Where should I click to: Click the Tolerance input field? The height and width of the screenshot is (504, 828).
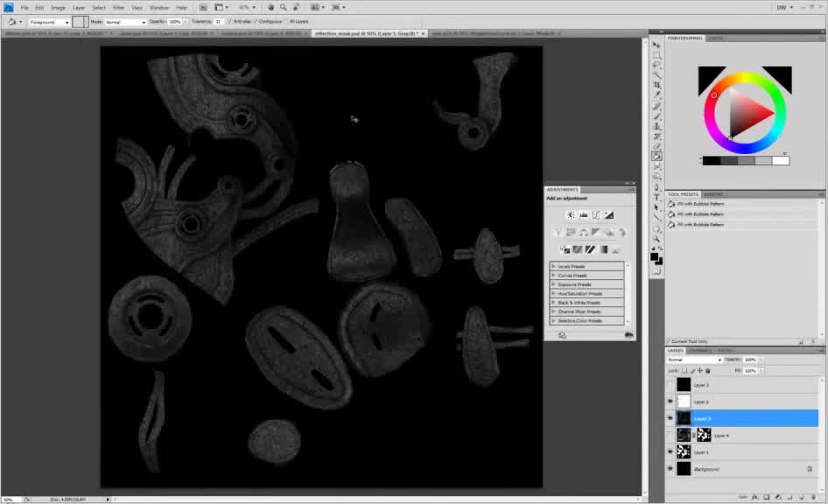coord(219,21)
